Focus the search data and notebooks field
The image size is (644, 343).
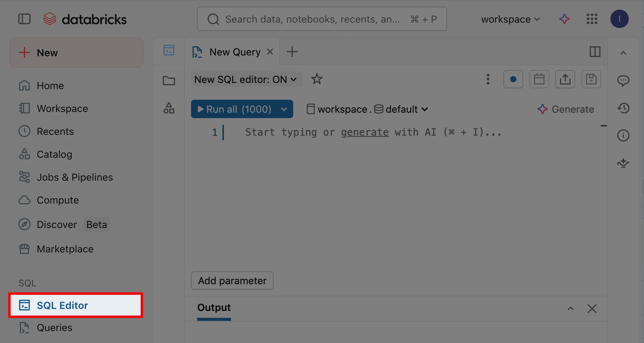(x=312, y=19)
